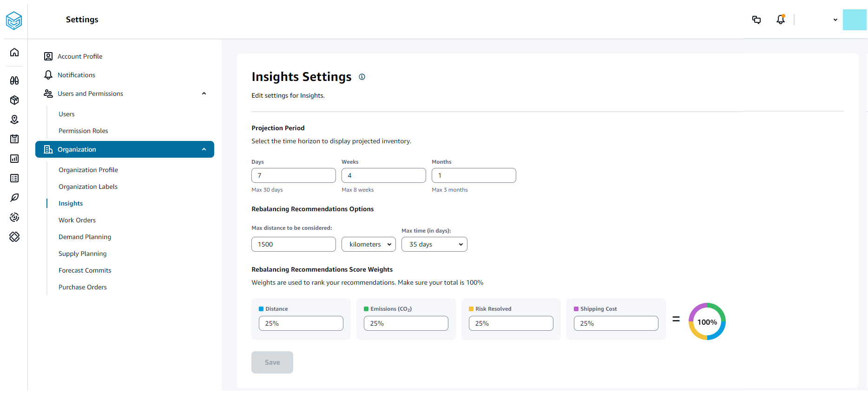Open the user account dropdown arrow
The height and width of the screenshot is (394, 868).
click(x=835, y=20)
